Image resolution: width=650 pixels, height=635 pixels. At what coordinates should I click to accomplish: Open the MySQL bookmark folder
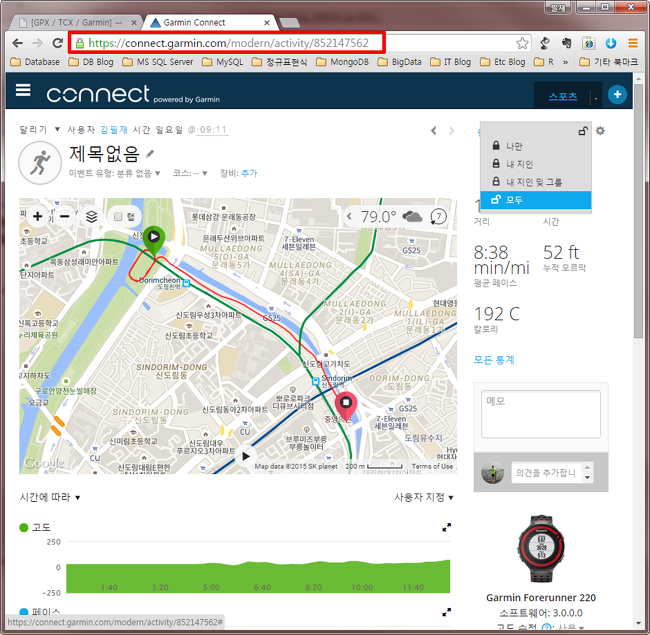coord(222,62)
